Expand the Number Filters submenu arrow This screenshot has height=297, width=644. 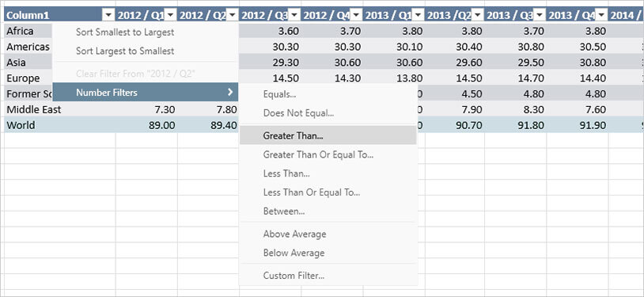tap(230, 92)
